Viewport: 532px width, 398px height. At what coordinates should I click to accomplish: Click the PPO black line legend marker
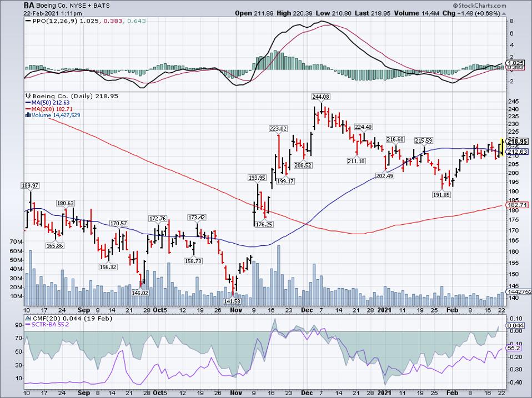pyautogui.click(x=28, y=21)
